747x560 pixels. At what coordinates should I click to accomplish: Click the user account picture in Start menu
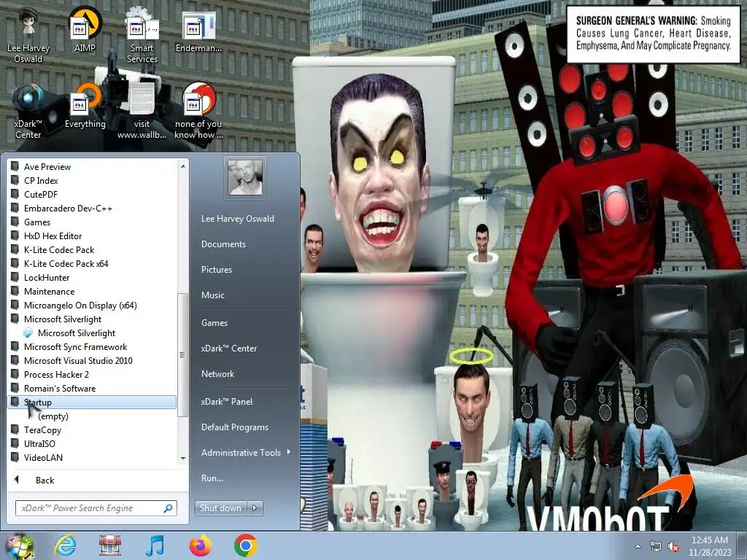[245, 177]
